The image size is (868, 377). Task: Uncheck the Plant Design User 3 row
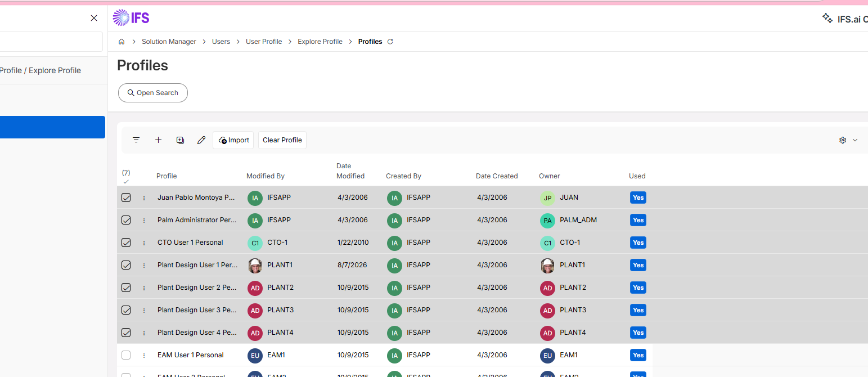coord(126,310)
